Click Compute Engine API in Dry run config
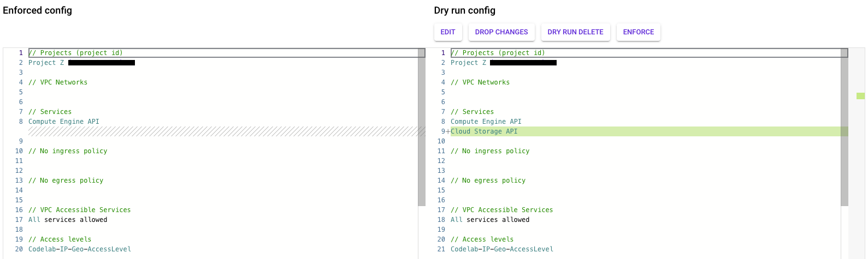 (x=486, y=122)
